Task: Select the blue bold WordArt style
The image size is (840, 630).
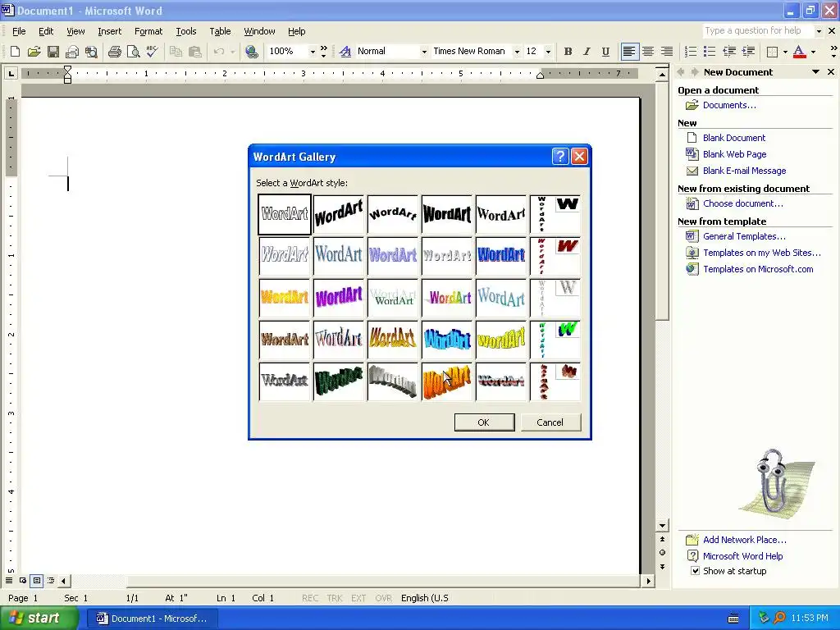Action: tap(501, 256)
